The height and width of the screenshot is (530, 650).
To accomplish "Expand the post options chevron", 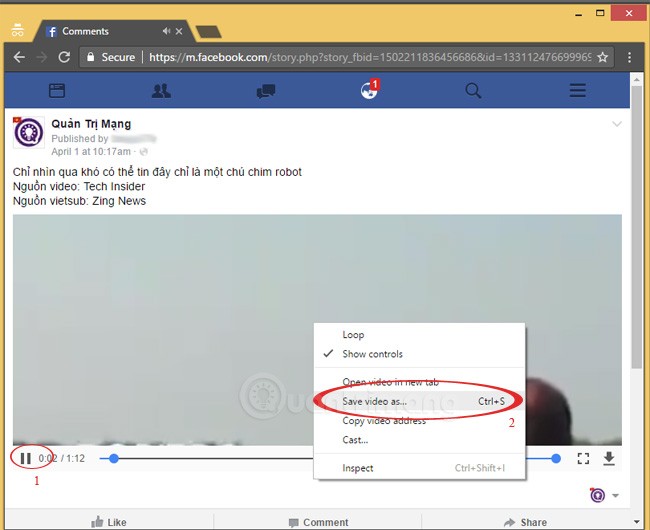I will (616, 125).
